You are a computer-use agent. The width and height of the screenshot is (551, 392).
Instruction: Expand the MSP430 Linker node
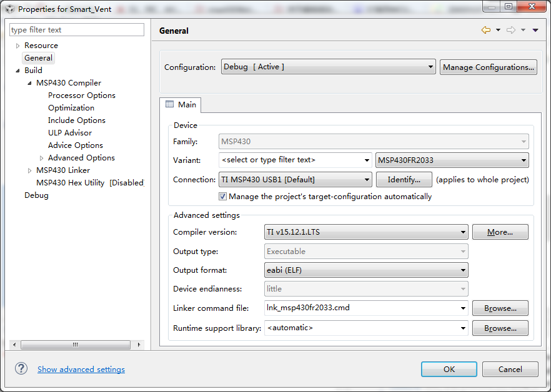pos(29,170)
